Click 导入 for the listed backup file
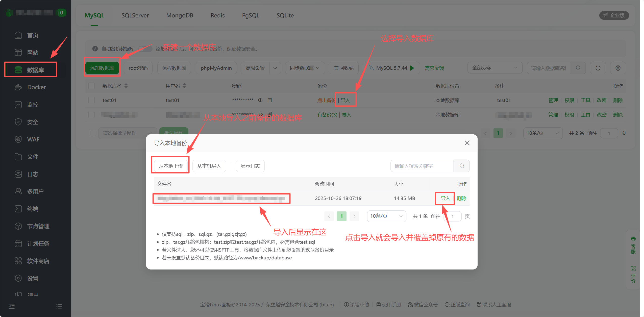The image size is (644, 317). coord(445,198)
